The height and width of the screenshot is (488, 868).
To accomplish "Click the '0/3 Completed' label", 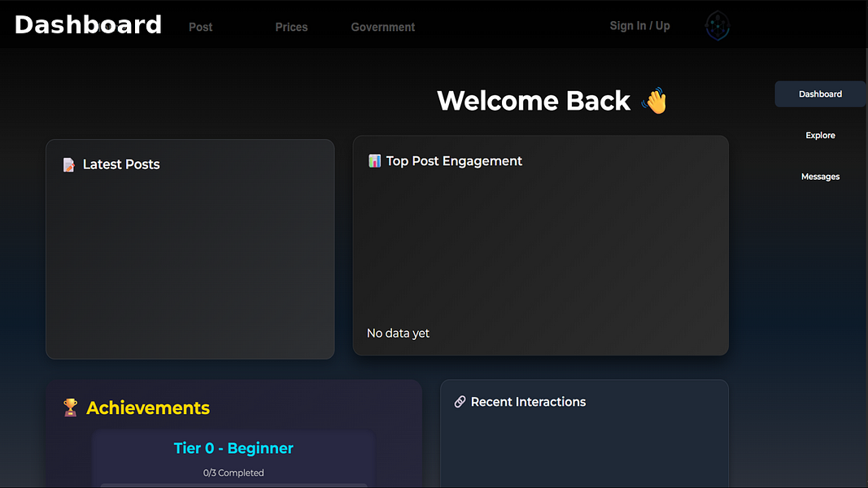I will click(x=233, y=473).
